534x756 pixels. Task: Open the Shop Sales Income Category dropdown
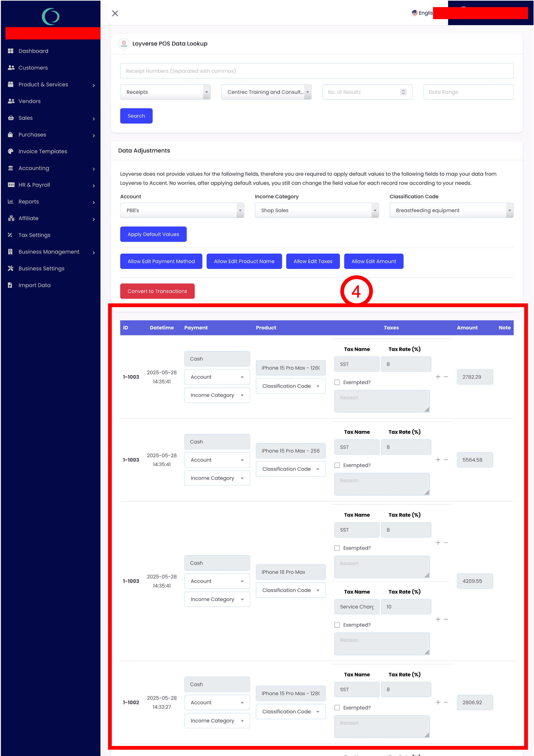point(316,210)
